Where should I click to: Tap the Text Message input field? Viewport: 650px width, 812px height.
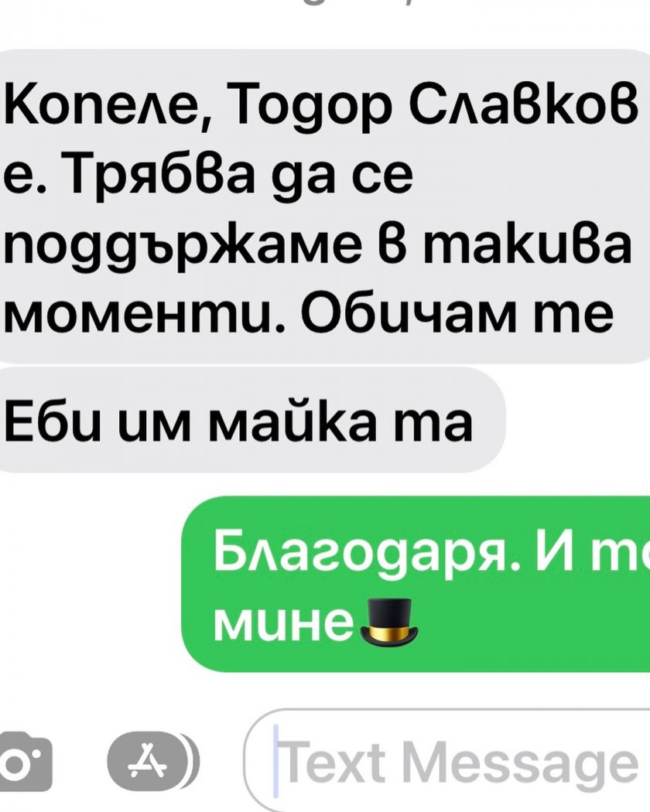pyautogui.click(x=446, y=760)
